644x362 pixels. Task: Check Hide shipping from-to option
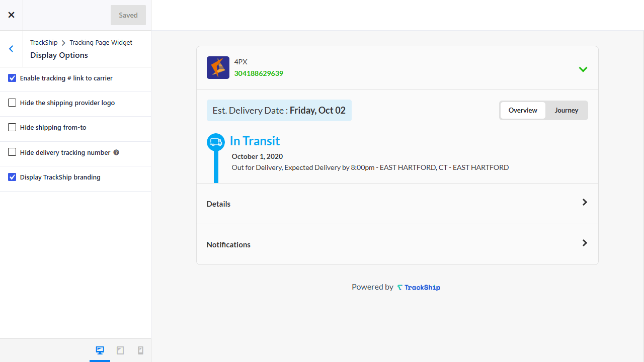12,127
